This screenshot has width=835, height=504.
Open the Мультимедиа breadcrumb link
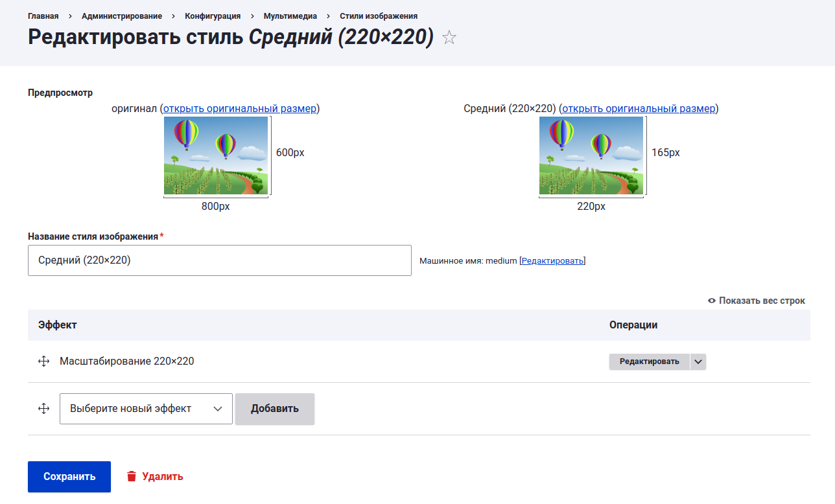(x=290, y=16)
